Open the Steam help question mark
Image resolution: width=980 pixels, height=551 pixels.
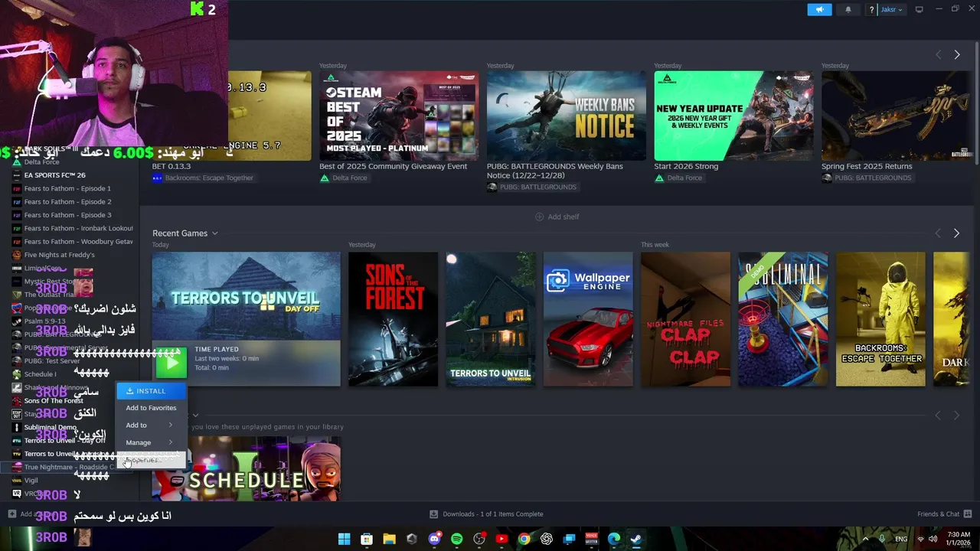[x=871, y=10]
